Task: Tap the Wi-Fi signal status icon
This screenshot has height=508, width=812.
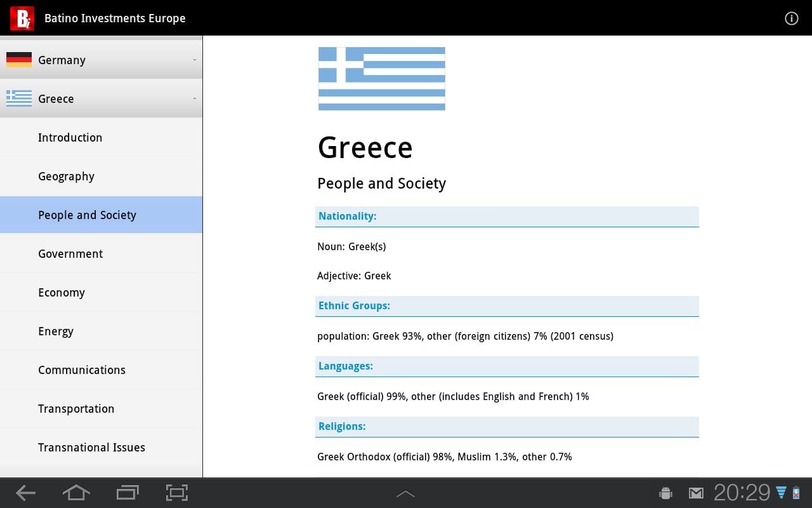Action: 781,493
